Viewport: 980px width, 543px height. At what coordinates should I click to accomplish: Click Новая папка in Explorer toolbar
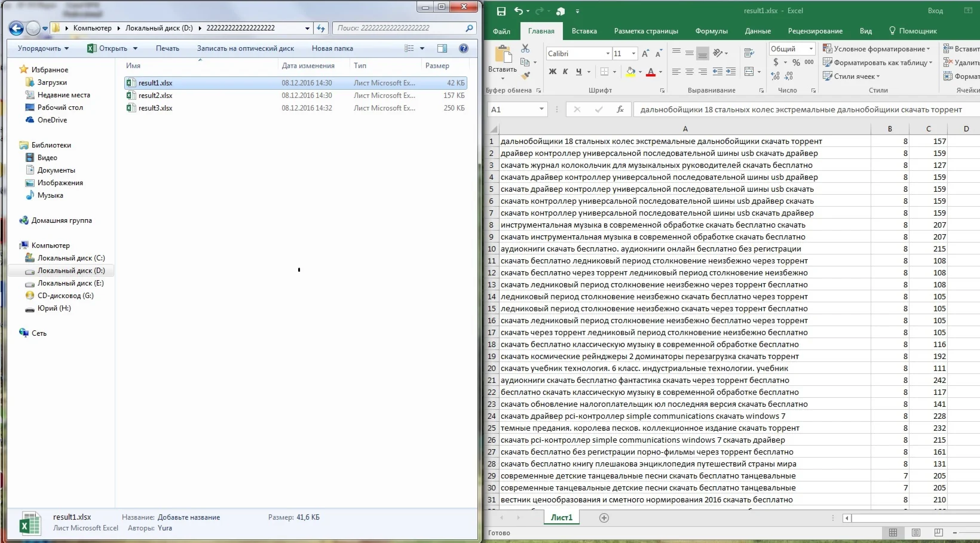(332, 48)
